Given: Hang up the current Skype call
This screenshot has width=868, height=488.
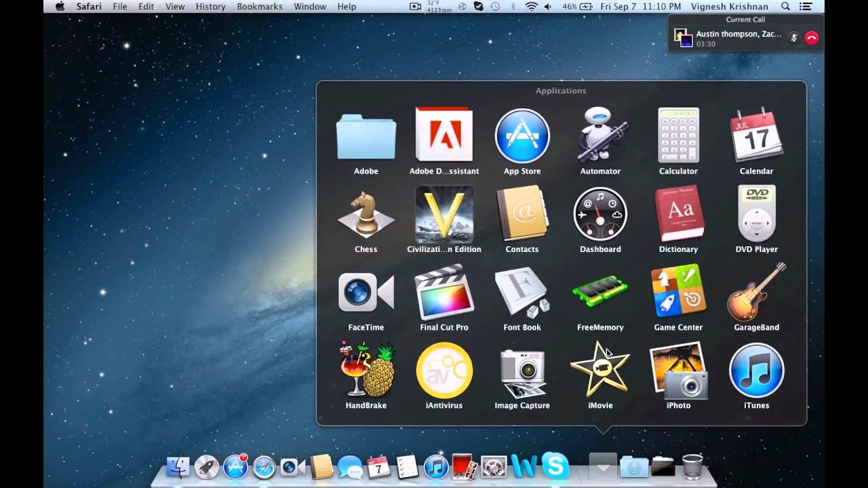Looking at the screenshot, I should pyautogui.click(x=812, y=38).
